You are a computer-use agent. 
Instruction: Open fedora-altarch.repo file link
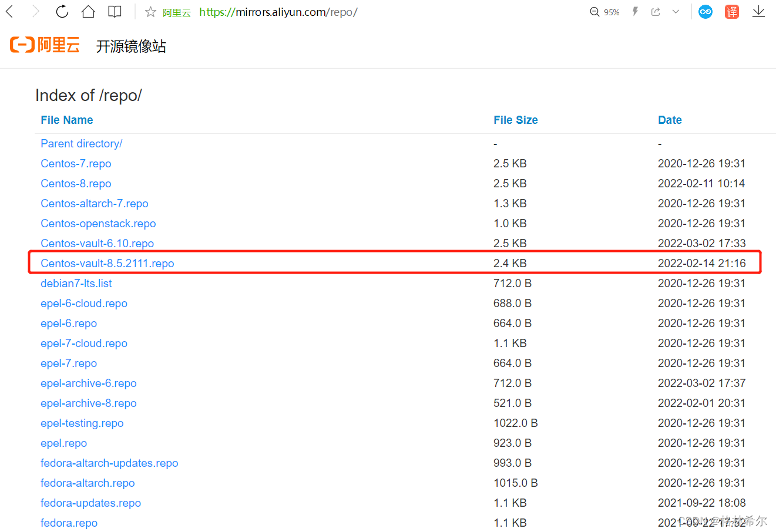[88, 483]
